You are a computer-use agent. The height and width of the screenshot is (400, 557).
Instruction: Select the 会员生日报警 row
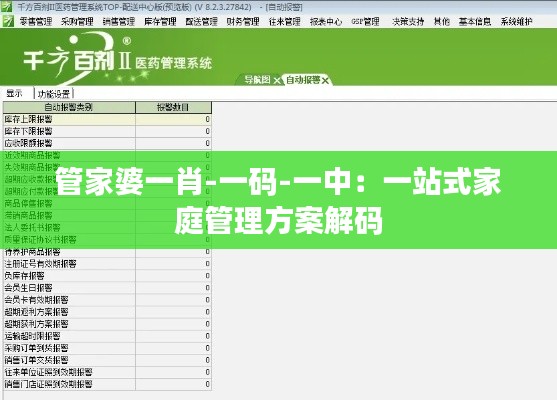click(107, 288)
